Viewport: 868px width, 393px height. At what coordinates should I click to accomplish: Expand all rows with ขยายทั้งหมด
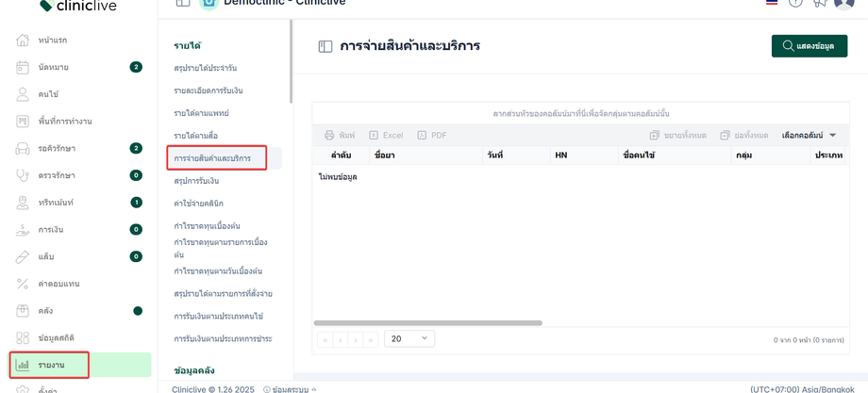(x=678, y=135)
